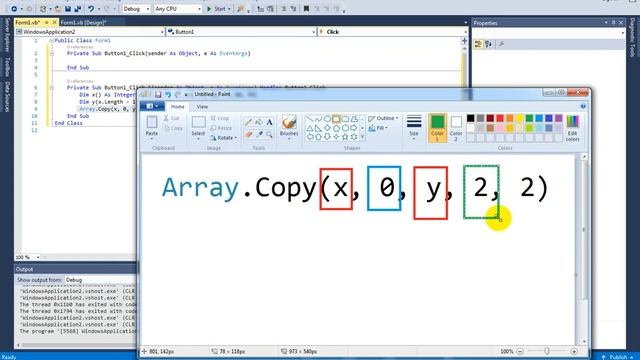Image resolution: width=640 pixels, height=360 pixels.
Task: Open the Rotate dropdown in Paint
Action: point(224,138)
